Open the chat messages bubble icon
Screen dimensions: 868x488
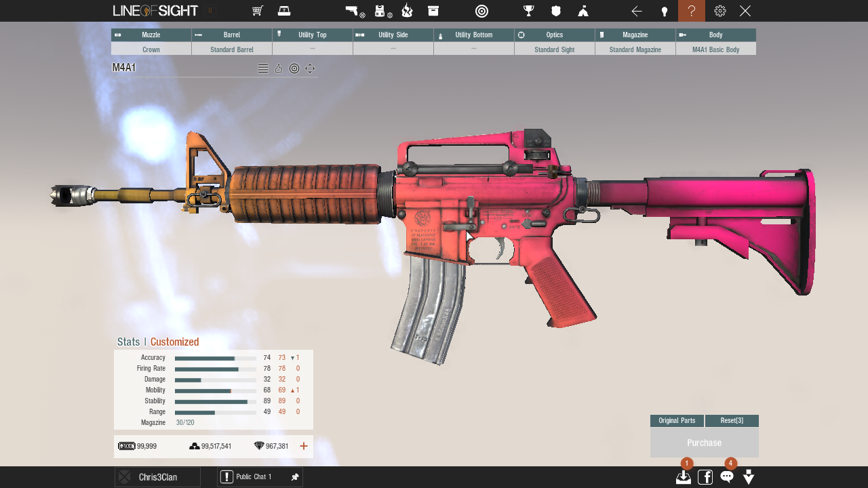pyautogui.click(x=727, y=477)
